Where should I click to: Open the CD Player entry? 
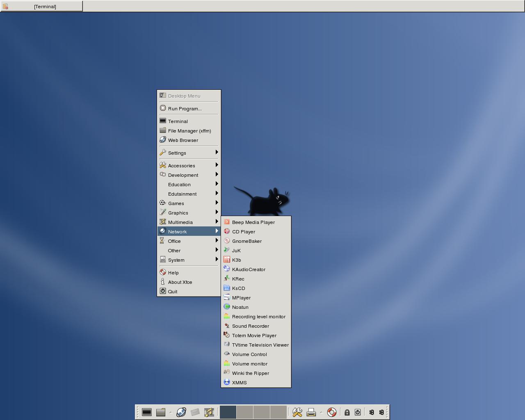[256, 231]
